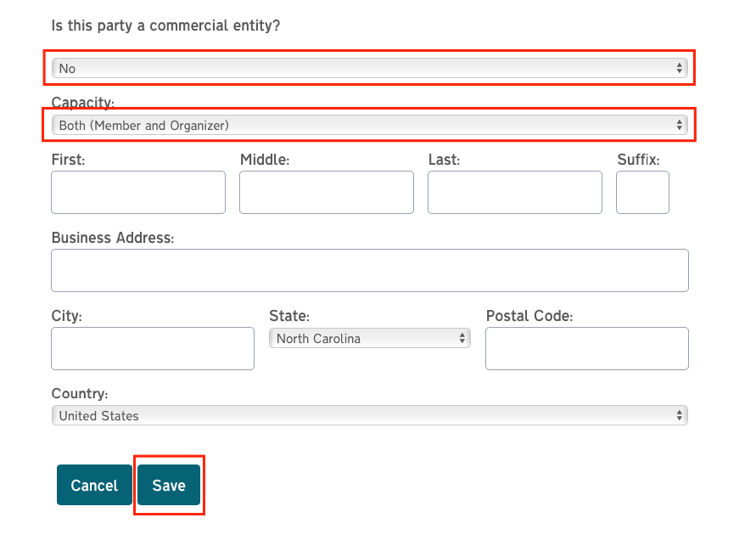Click the Capacity dropdown stepper arrows
The width and height of the screenshot is (756, 546).
click(680, 125)
